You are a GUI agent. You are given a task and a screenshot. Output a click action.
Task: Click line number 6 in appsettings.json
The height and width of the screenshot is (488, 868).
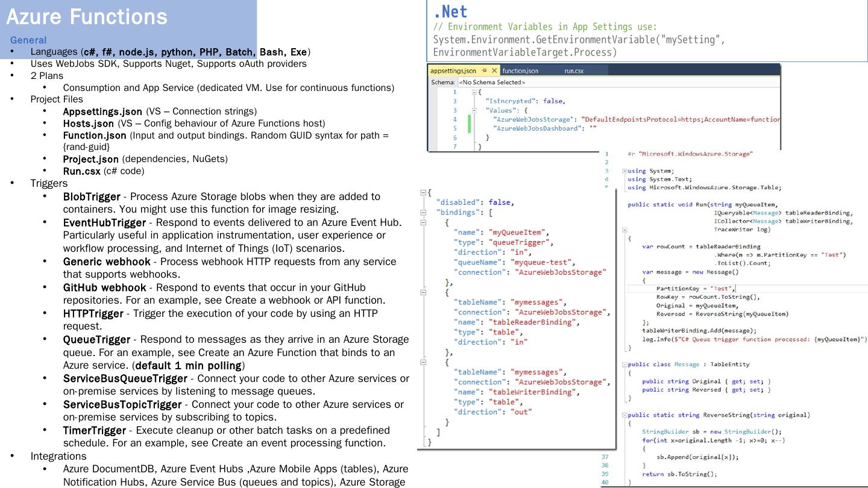click(455, 137)
